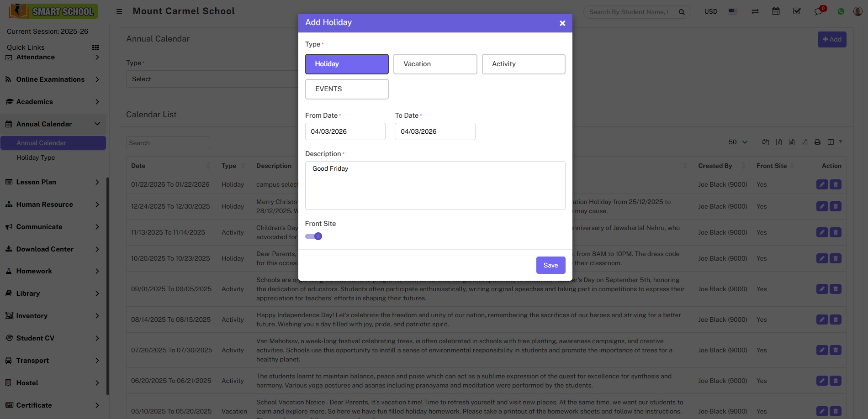The height and width of the screenshot is (419, 868).
Task: Export table using the PDF icon
Action: tap(804, 142)
